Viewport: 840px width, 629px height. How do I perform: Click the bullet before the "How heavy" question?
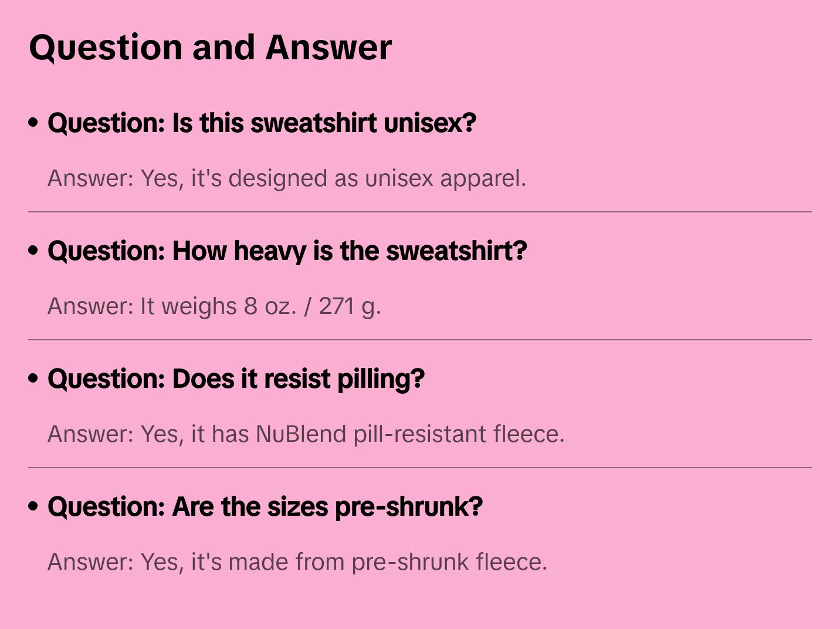(33, 251)
